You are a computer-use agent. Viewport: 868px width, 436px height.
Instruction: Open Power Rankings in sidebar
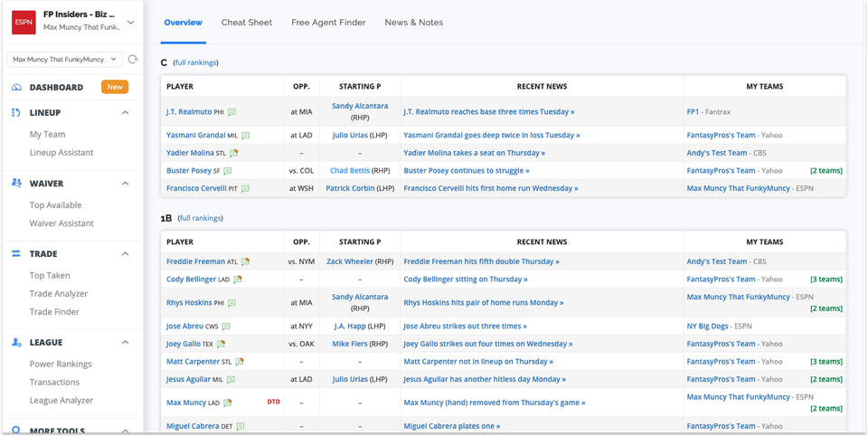pyautogui.click(x=61, y=364)
